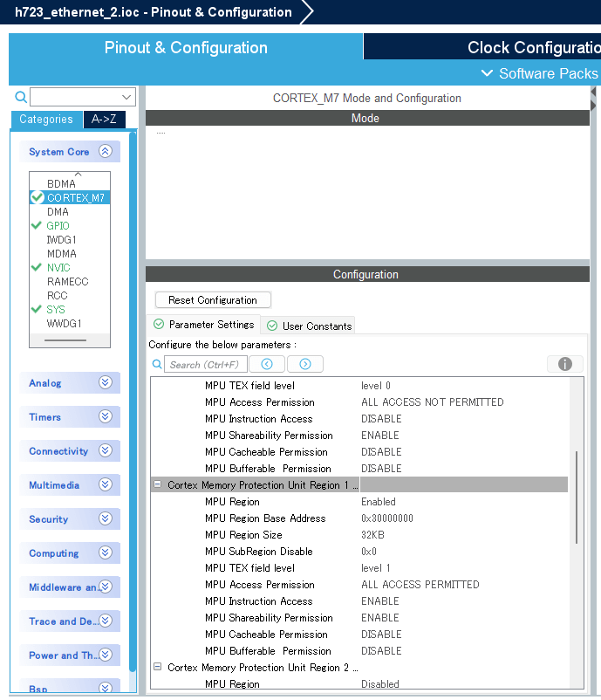Click the magnifier icon beside parameter search
This screenshot has width=601, height=700.
[x=157, y=364]
